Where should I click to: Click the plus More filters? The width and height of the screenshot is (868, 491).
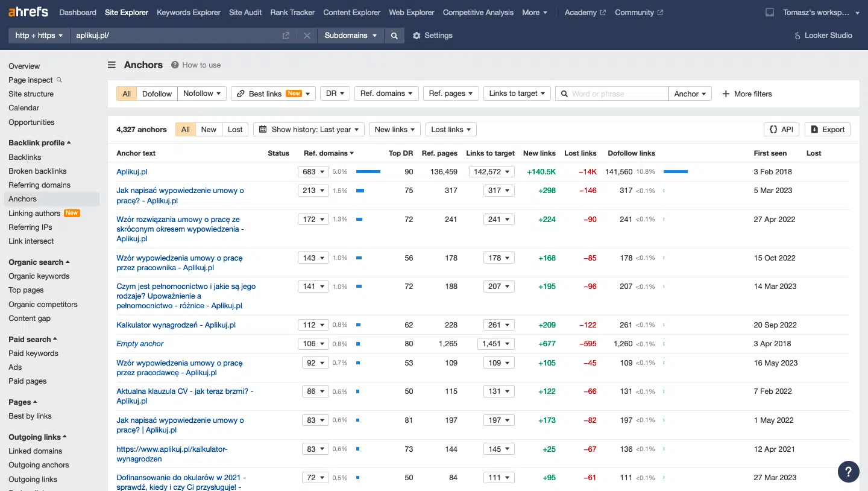[747, 93]
